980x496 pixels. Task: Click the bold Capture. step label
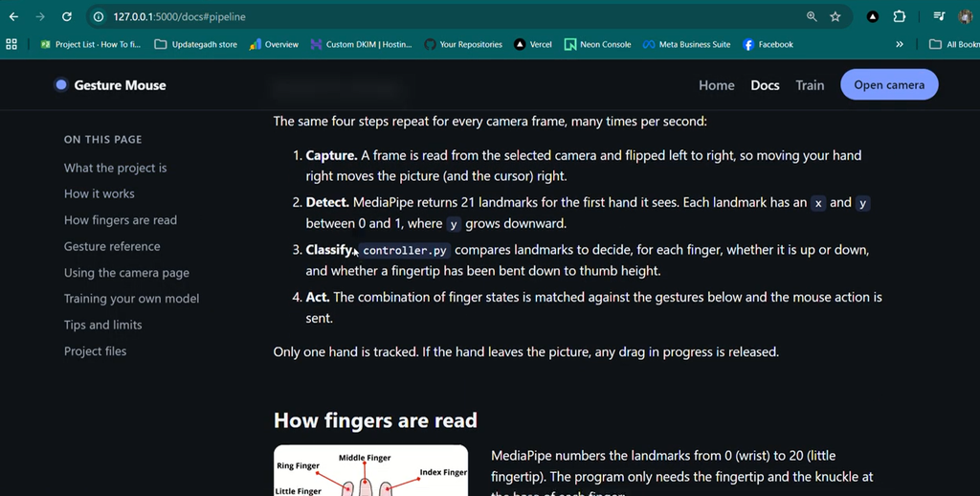pyautogui.click(x=331, y=155)
